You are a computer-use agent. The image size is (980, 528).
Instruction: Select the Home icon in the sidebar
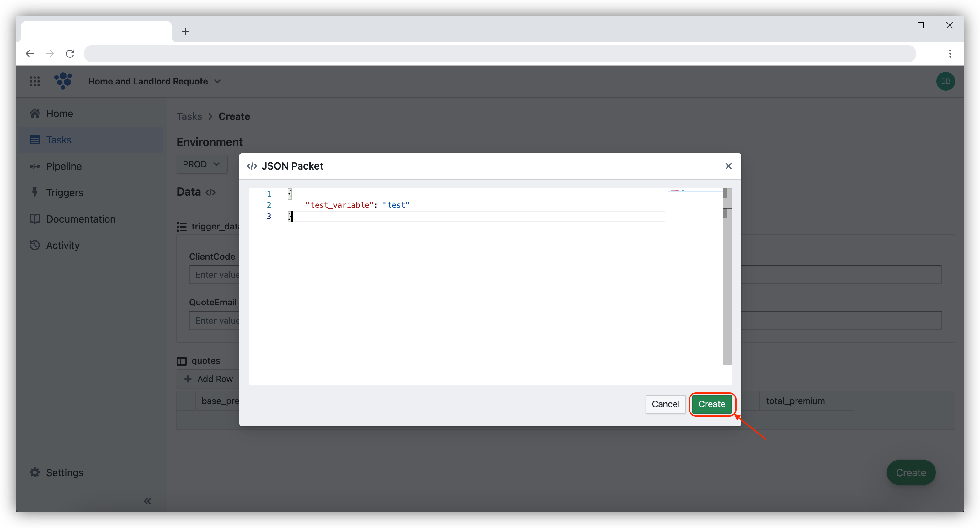(35, 113)
